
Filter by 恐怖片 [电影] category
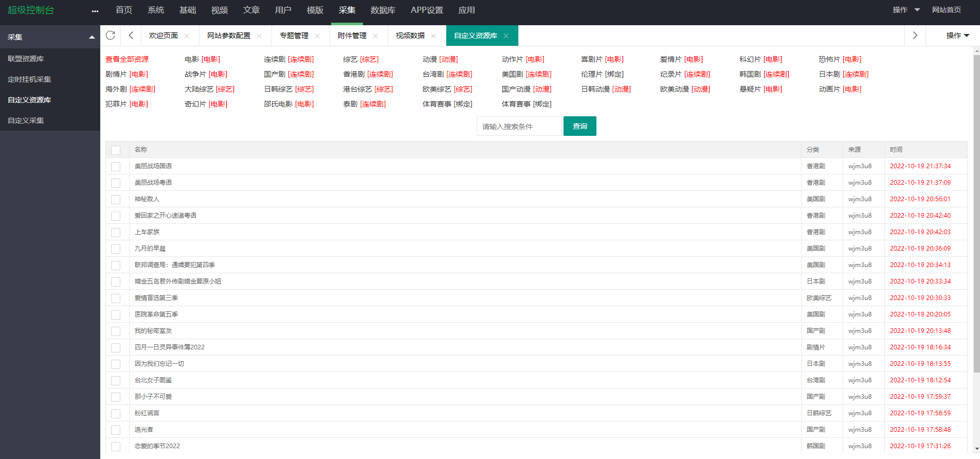[x=840, y=59]
